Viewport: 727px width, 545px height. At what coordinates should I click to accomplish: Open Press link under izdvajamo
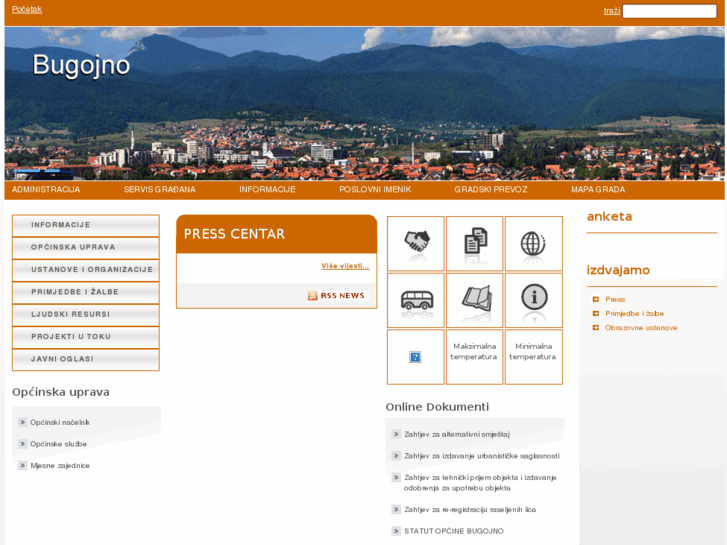pos(615,299)
